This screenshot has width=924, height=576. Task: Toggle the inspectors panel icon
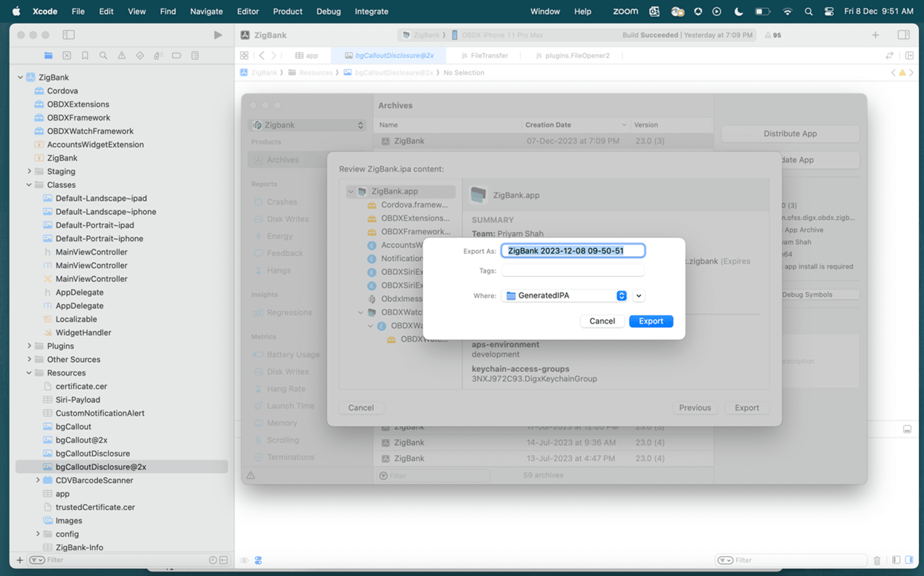903,35
